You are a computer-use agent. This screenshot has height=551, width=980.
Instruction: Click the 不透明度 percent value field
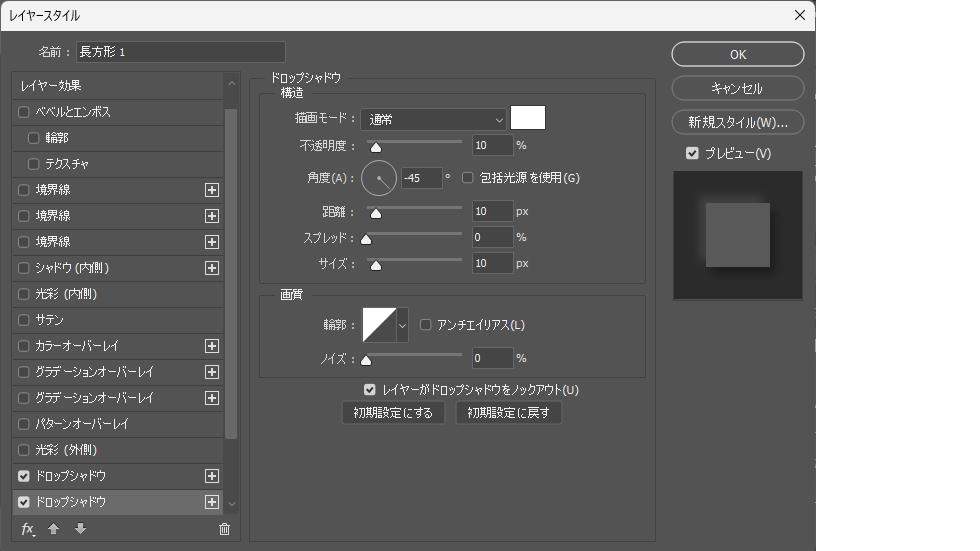tap(492, 146)
